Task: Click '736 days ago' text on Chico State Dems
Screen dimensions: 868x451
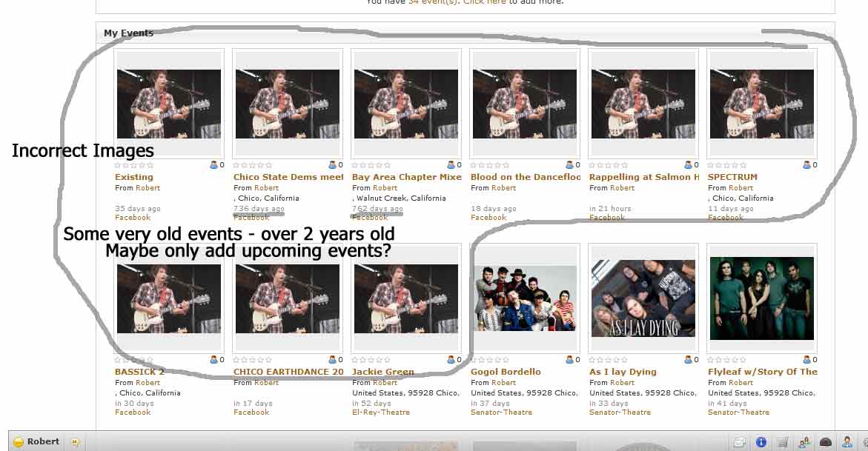Action: (x=259, y=209)
